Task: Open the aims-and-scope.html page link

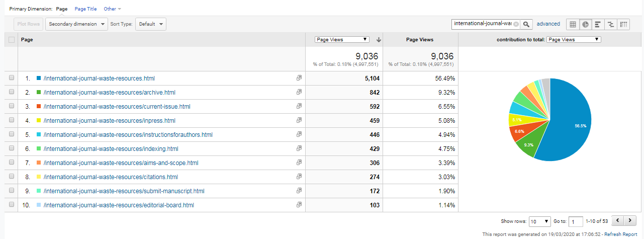Action: click(121, 163)
